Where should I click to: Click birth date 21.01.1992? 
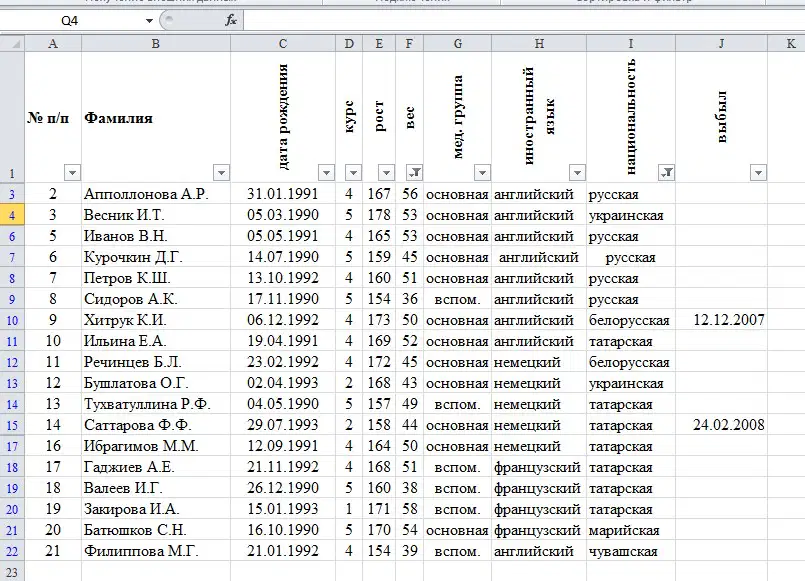[x=283, y=551]
